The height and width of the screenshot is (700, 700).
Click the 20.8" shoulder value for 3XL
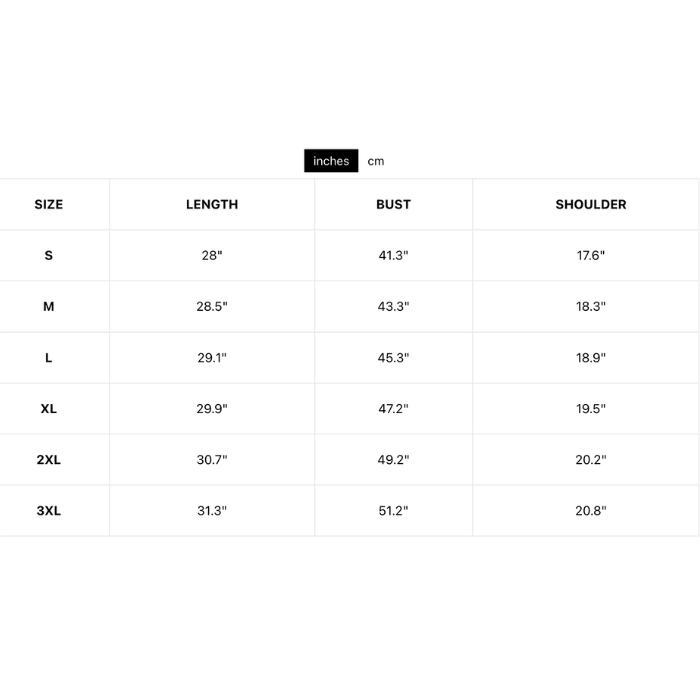point(591,511)
